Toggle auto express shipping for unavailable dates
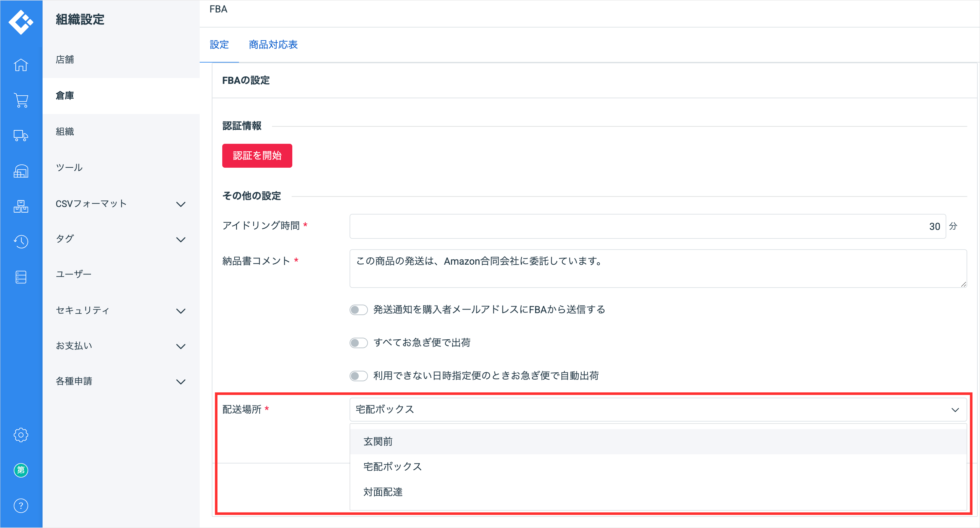 [x=358, y=376]
